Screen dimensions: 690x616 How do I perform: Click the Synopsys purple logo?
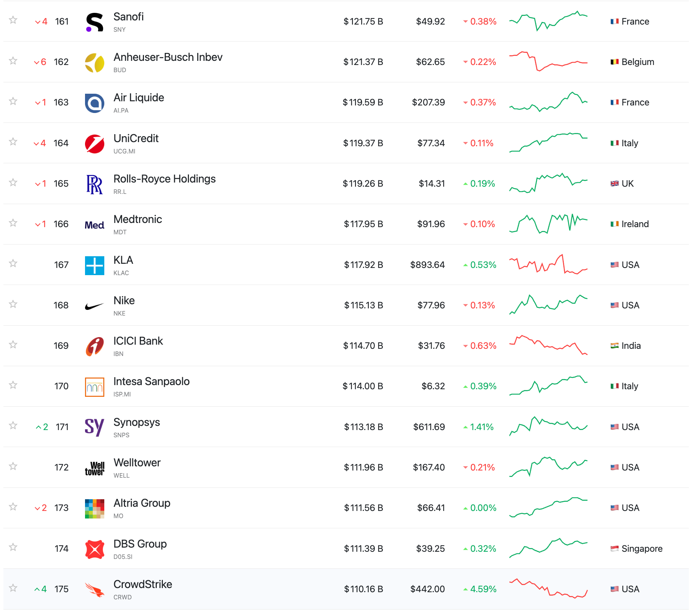tap(94, 427)
